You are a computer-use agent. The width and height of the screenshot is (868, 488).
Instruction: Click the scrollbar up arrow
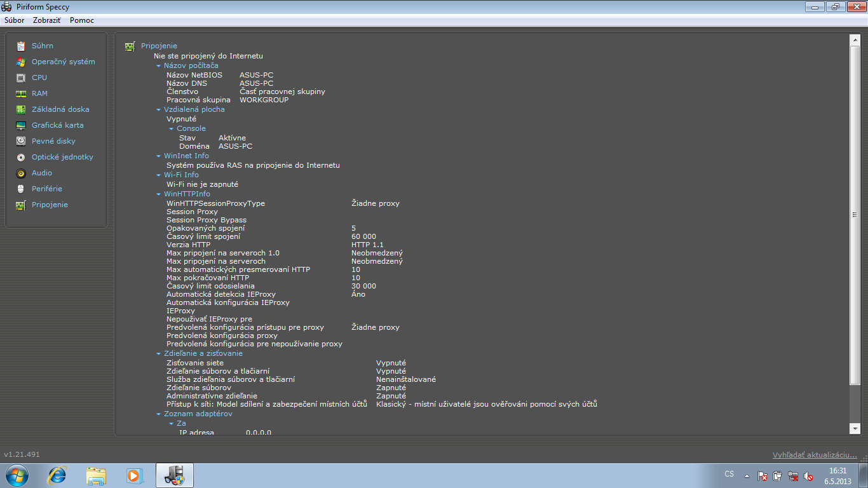[x=855, y=40]
